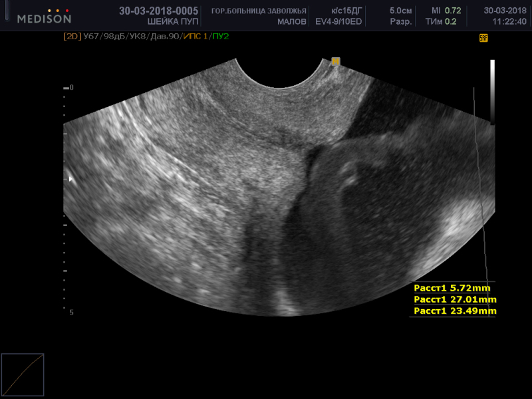The height and width of the screenshot is (399, 532).
Task: Click hospital name ГОР.БОЛЬНИЦА ЗАВОЛЖЬЯ
Action: click(259, 11)
